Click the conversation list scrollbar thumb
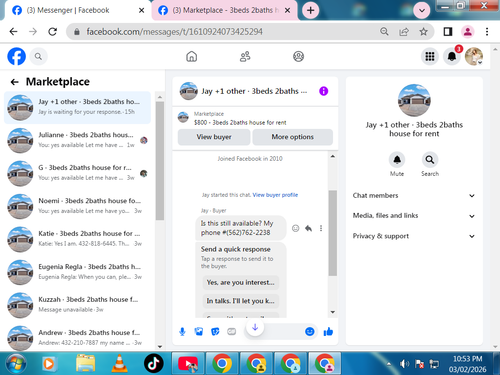 pyautogui.click(x=160, y=161)
